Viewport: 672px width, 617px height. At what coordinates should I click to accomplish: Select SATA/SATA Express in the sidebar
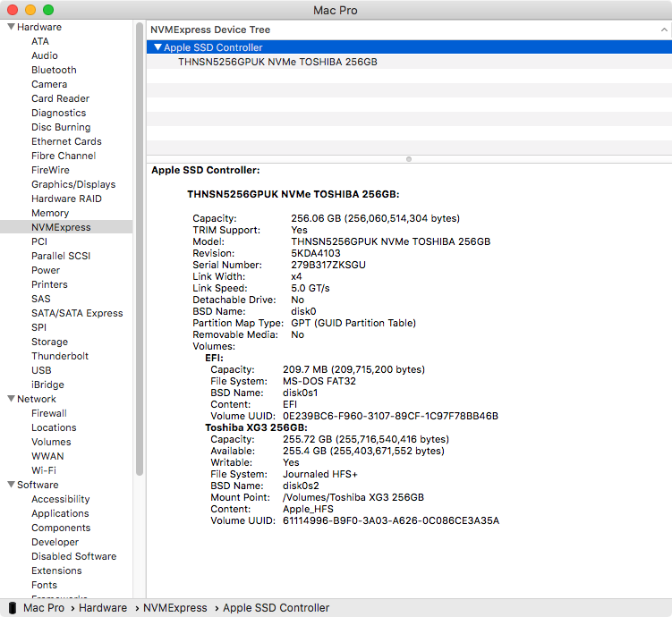click(x=77, y=313)
